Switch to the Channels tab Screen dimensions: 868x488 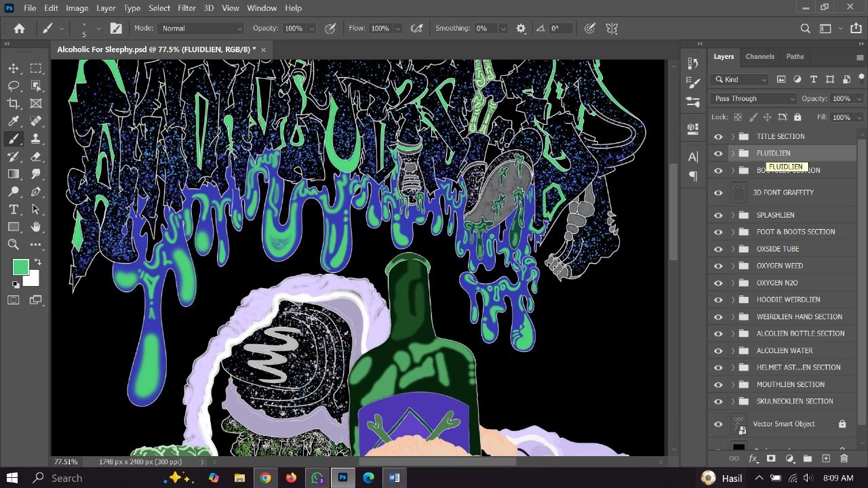pyautogui.click(x=759, y=56)
